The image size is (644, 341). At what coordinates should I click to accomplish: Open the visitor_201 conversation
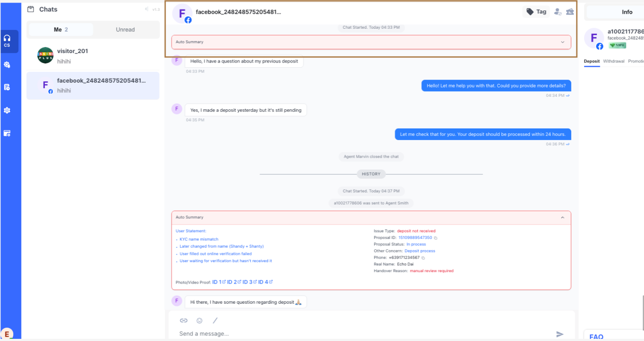(92, 56)
